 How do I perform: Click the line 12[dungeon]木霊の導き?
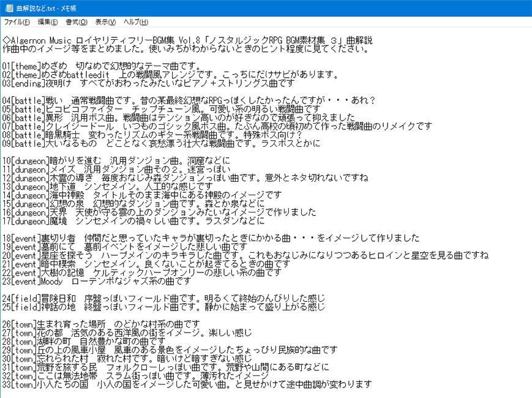coord(185,178)
